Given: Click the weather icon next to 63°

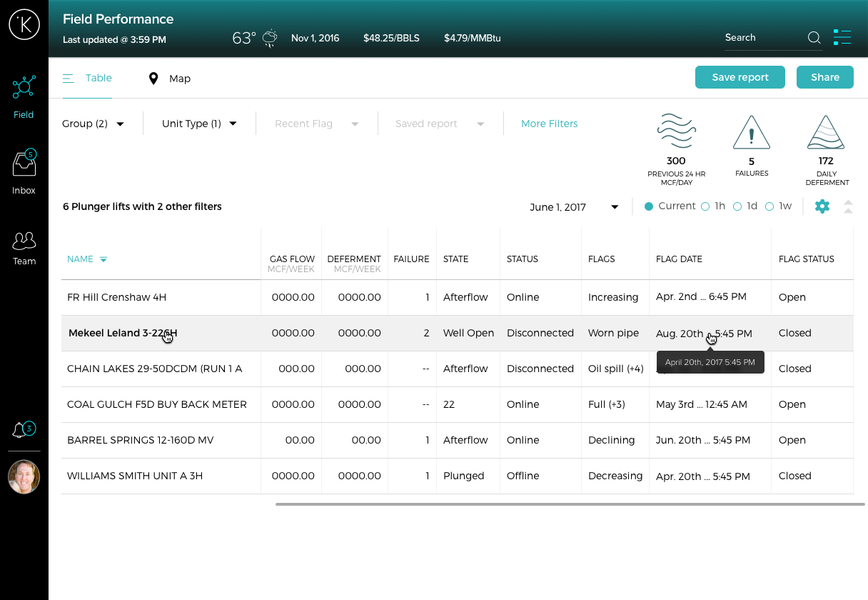Looking at the screenshot, I should (271, 38).
